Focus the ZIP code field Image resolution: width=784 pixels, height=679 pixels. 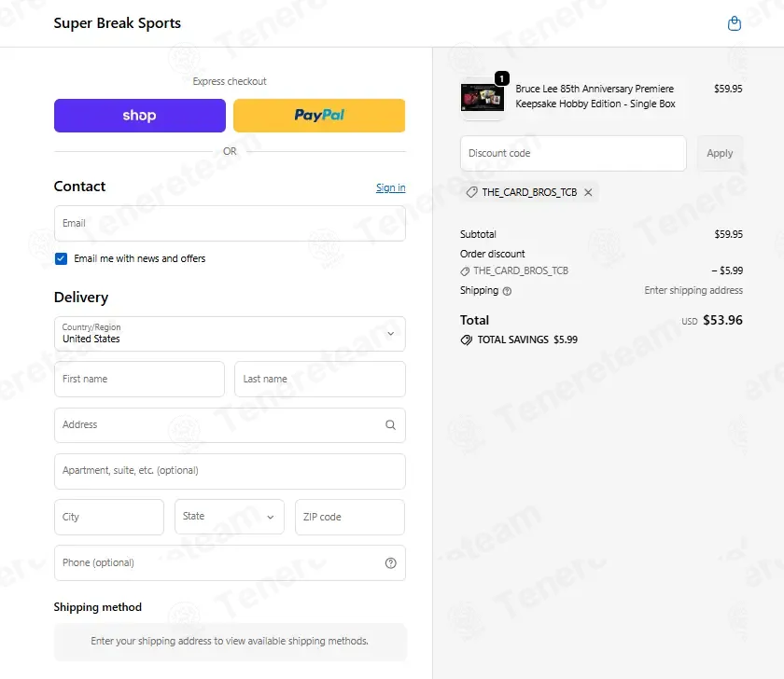coord(350,517)
